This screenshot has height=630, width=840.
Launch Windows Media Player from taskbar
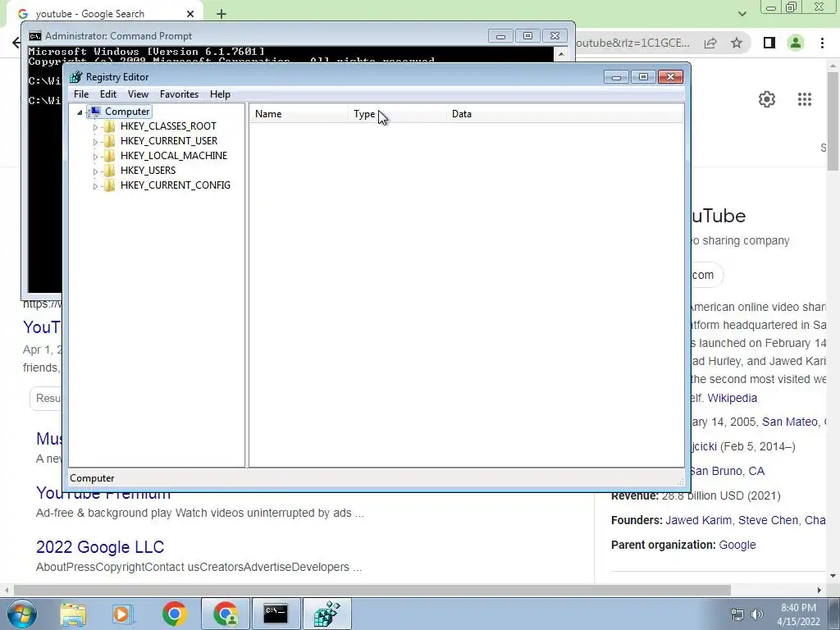(x=121, y=614)
